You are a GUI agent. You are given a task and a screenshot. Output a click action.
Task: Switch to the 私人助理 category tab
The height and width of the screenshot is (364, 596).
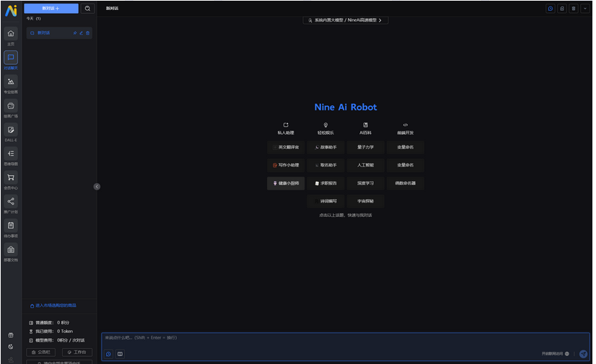click(286, 129)
